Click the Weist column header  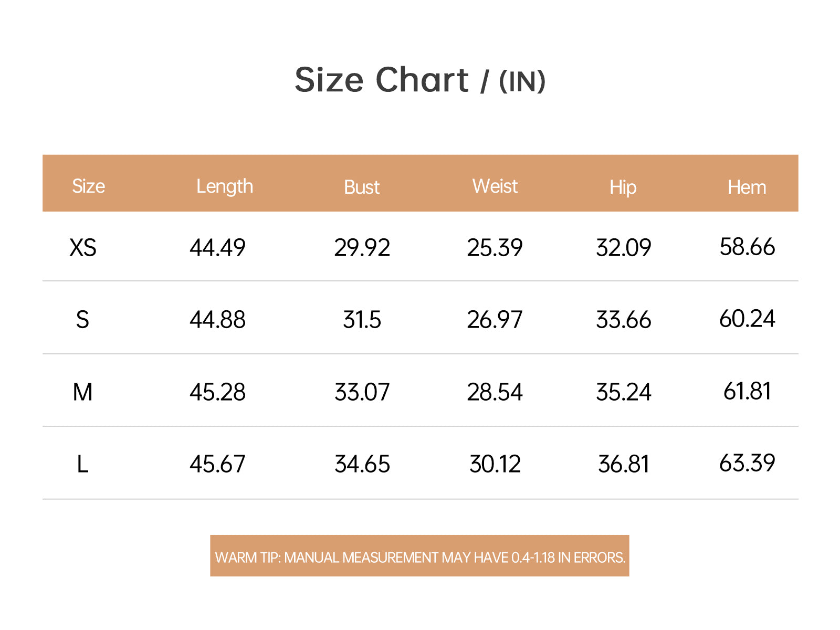pyautogui.click(x=495, y=186)
